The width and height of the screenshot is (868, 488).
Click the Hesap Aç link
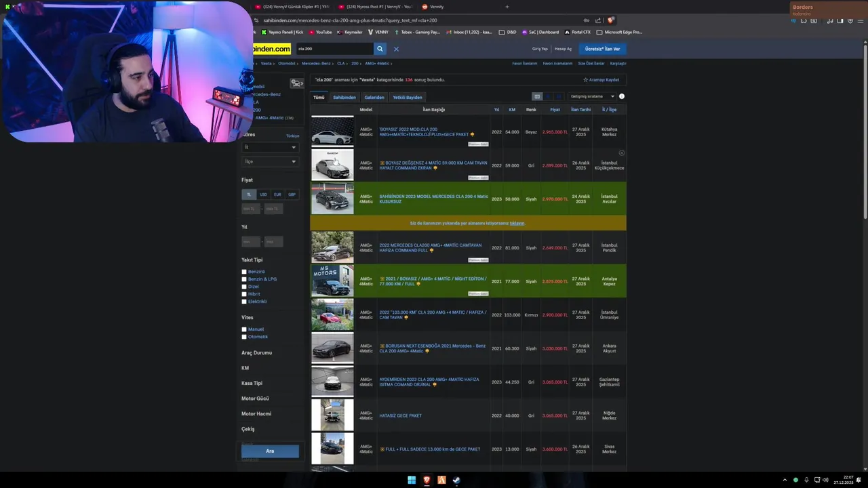pos(563,49)
